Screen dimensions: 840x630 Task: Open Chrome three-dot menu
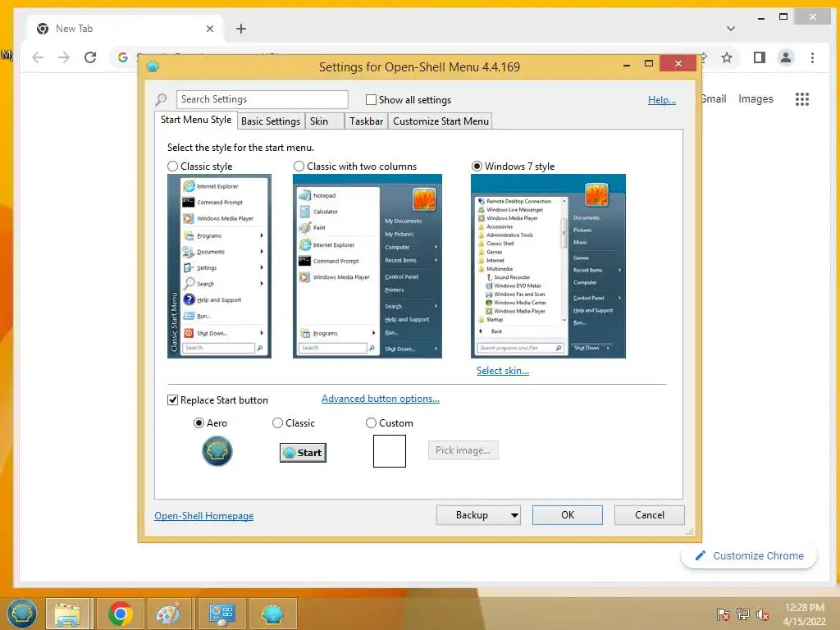click(813, 57)
